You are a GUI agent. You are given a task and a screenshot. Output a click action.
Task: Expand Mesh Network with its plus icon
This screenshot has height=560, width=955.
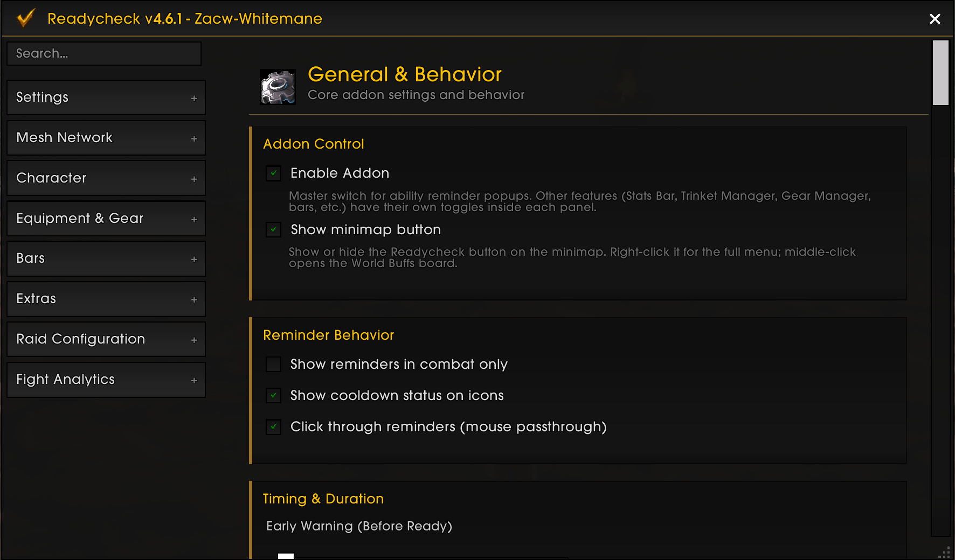pos(194,138)
